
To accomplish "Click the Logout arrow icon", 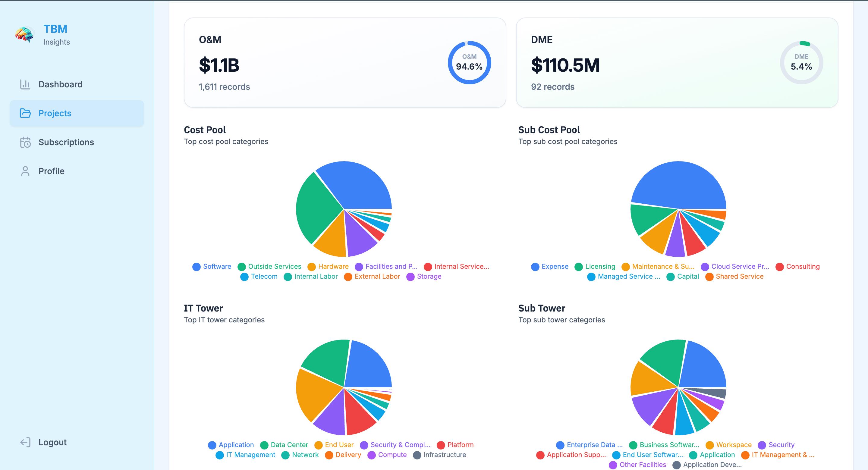I will coord(25,442).
